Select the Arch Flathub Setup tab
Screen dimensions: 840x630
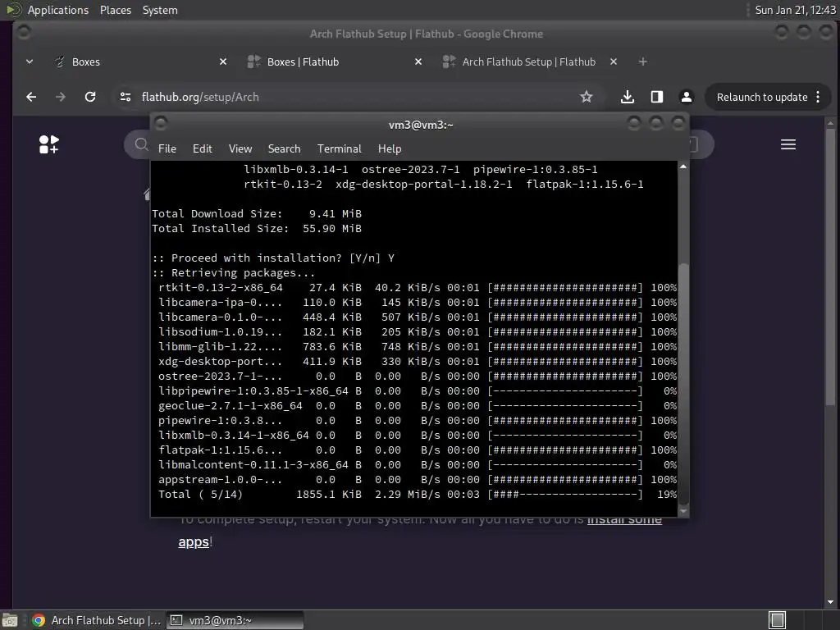531,62
